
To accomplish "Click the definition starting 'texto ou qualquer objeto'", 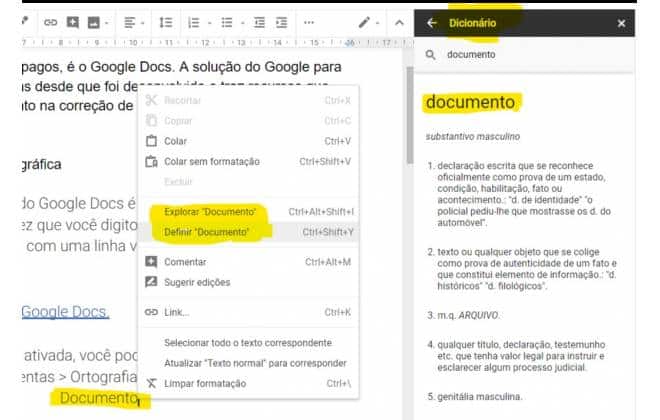I will 527,269.
